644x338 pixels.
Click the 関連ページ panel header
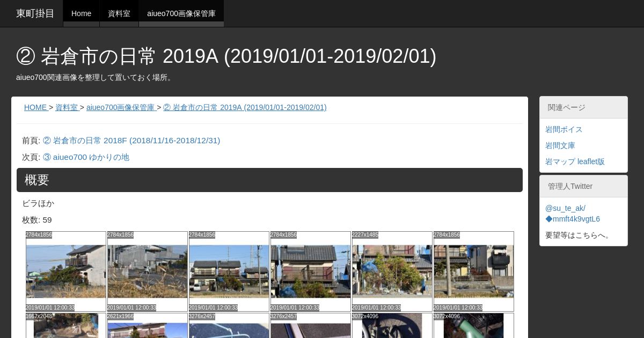583,107
